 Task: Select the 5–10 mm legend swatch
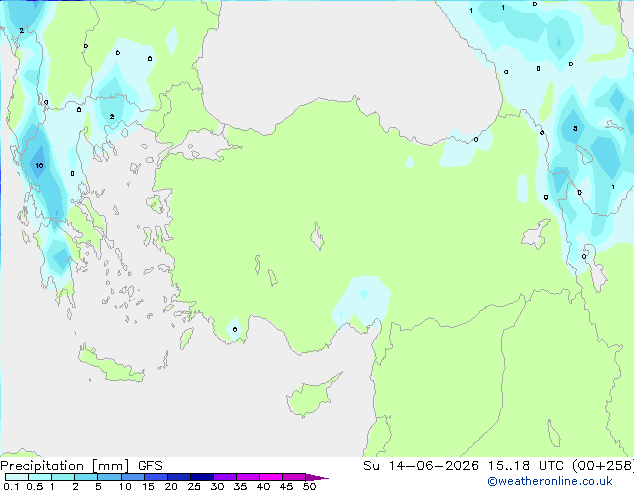[109, 477]
